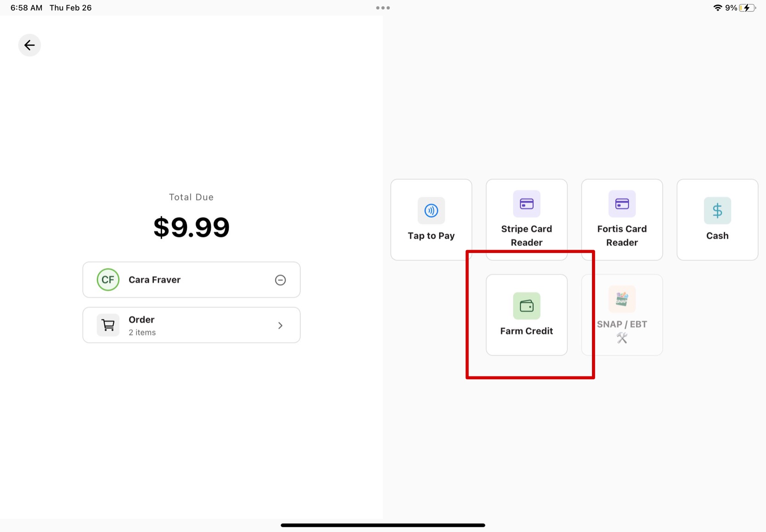Screen dimensions: 766x532
Task: Tap the SNAP / EBT card icon
Action: pyautogui.click(x=622, y=299)
